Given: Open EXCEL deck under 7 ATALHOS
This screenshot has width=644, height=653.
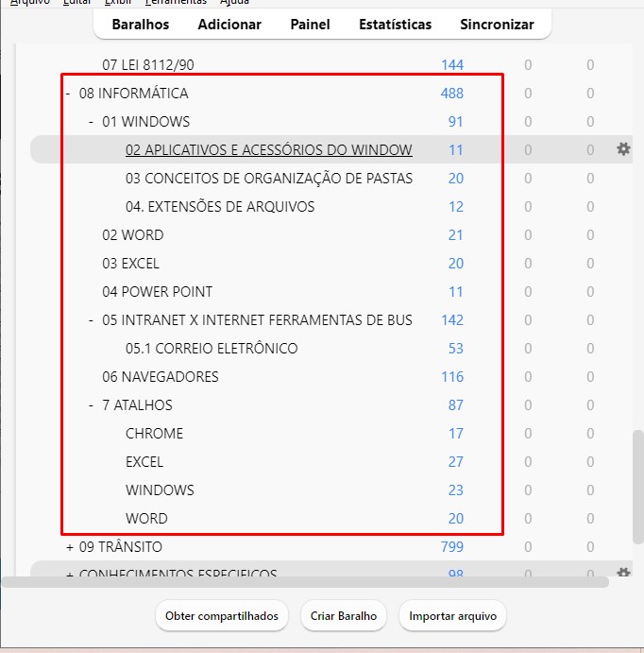Looking at the screenshot, I should [144, 461].
